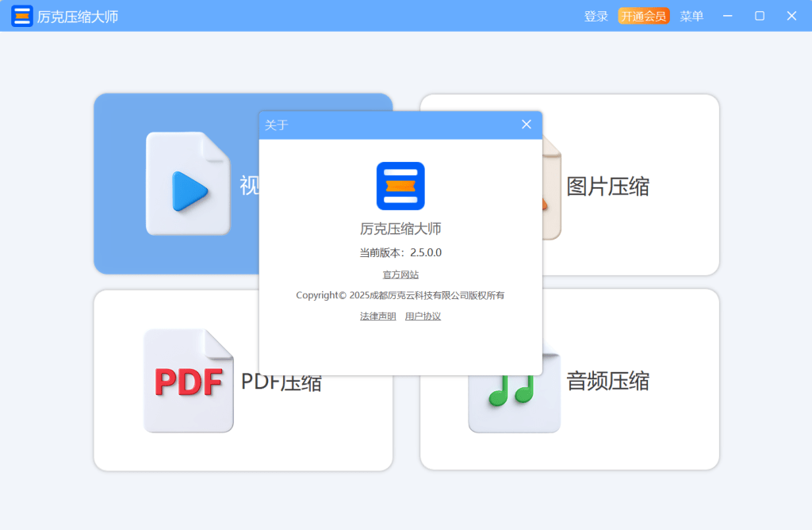Click the Copyright 2025 company text
812x530 pixels.
click(400, 295)
